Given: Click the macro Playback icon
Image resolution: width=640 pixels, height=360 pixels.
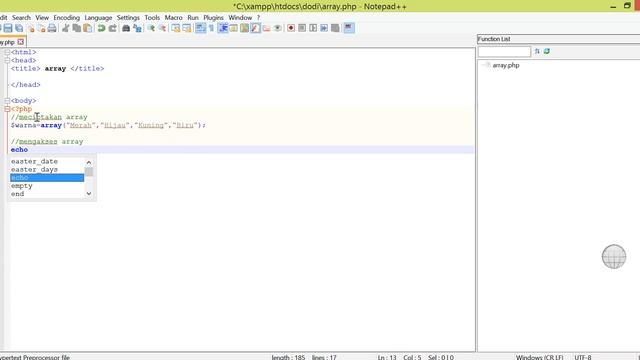Looking at the screenshot, I should coord(313,28).
